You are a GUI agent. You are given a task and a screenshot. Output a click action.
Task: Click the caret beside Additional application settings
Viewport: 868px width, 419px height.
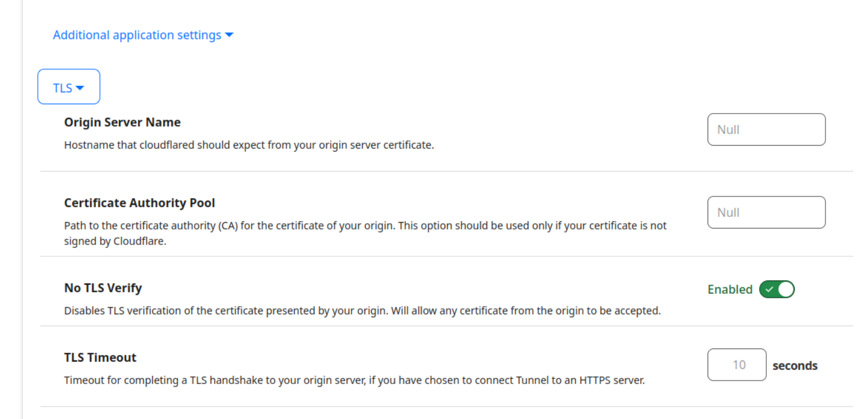tap(230, 36)
